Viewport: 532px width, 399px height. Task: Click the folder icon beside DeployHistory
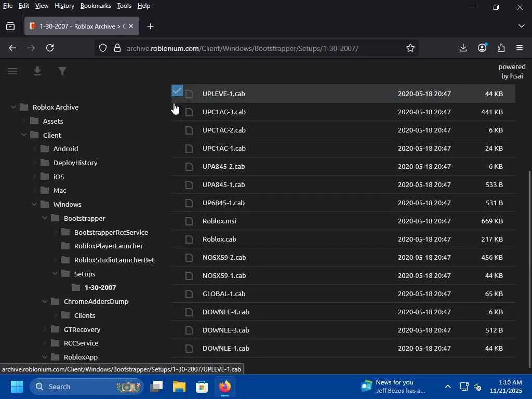click(45, 163)
